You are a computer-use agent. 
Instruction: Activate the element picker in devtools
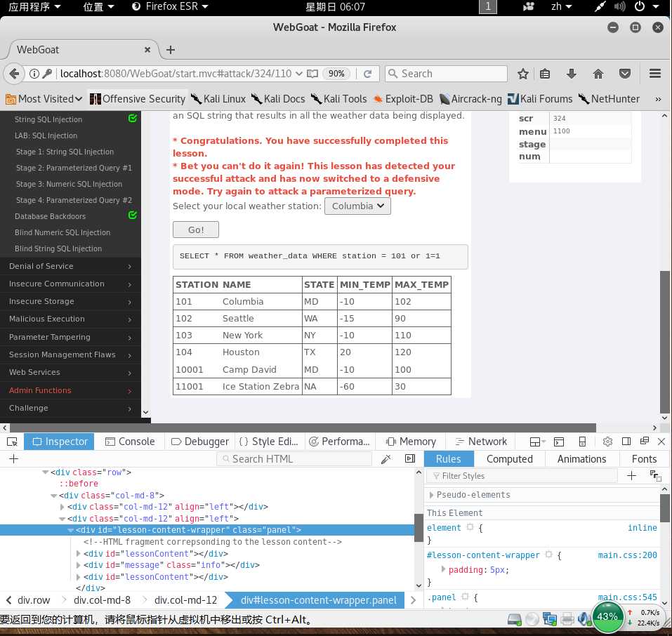tap(12, 442)
